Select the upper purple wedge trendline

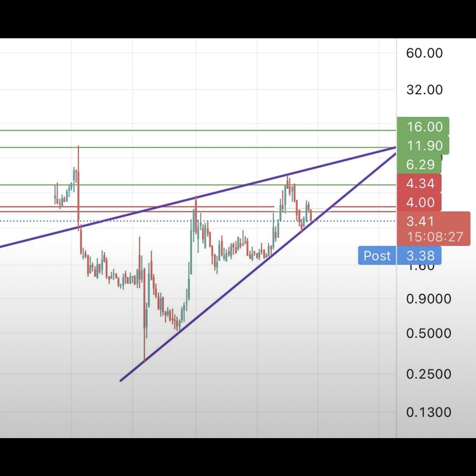[x=197, y=197]
